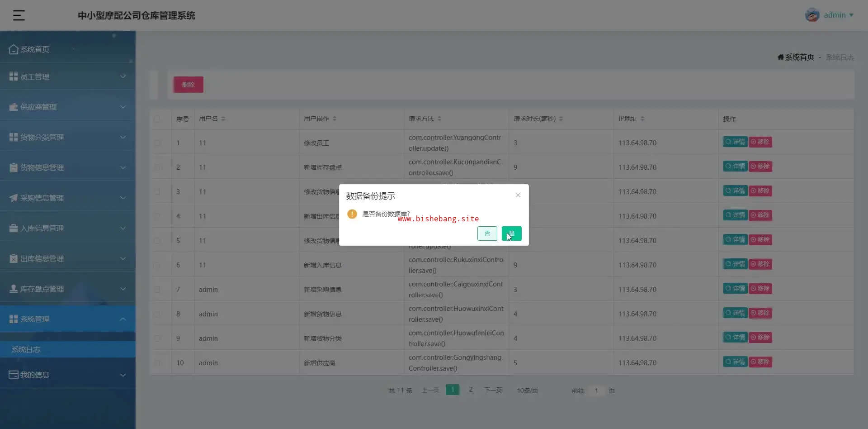Click 下一页 to go to next page
Viewport: 868px width, 429px height.
tap(493, 390)
